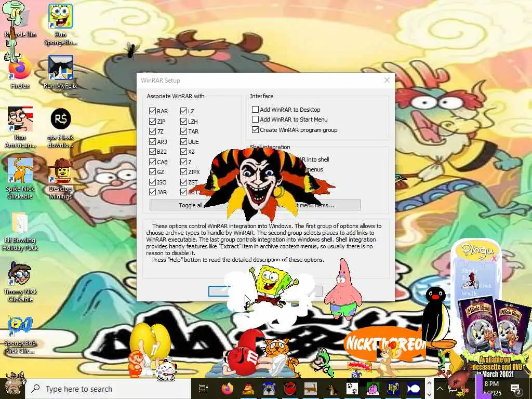Select Spike Nick Clickable shortcut

pyautogui.click(x=20, y=179)
